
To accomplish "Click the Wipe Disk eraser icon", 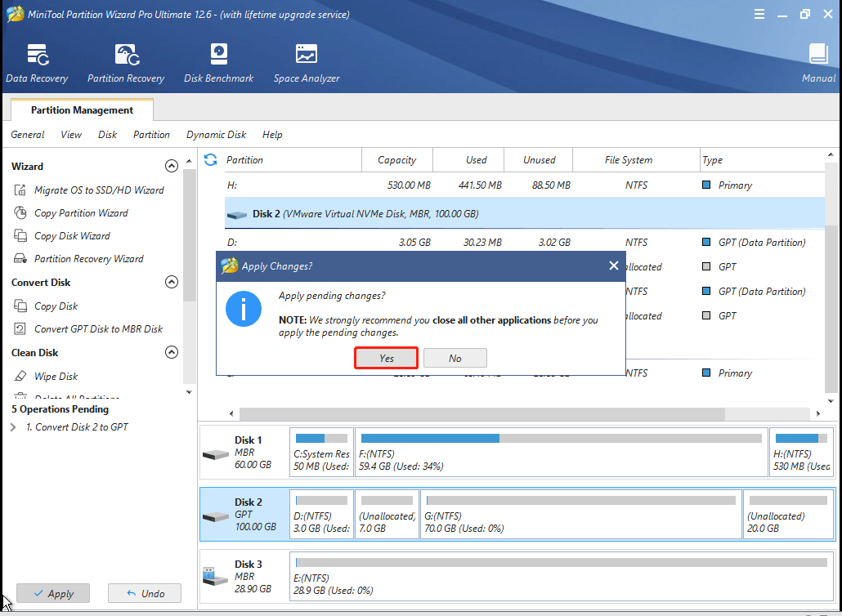I will click(20, 376).
